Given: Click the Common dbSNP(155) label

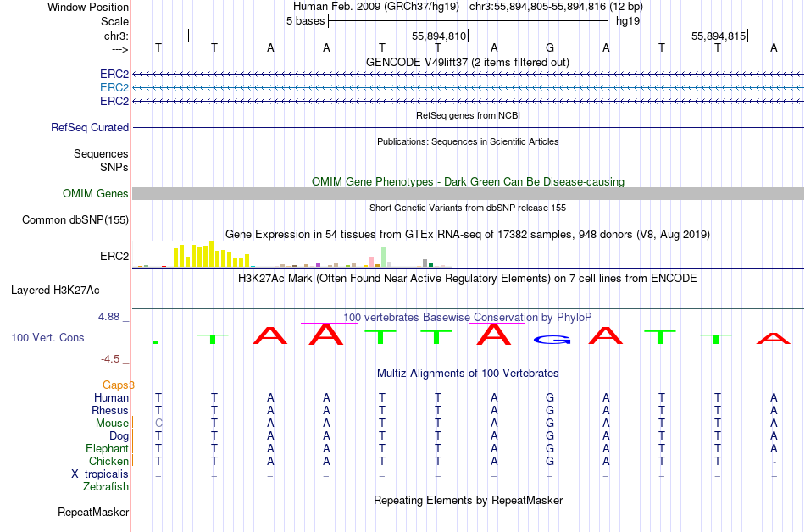Looking at the screenshot, I should coord(75,219).
